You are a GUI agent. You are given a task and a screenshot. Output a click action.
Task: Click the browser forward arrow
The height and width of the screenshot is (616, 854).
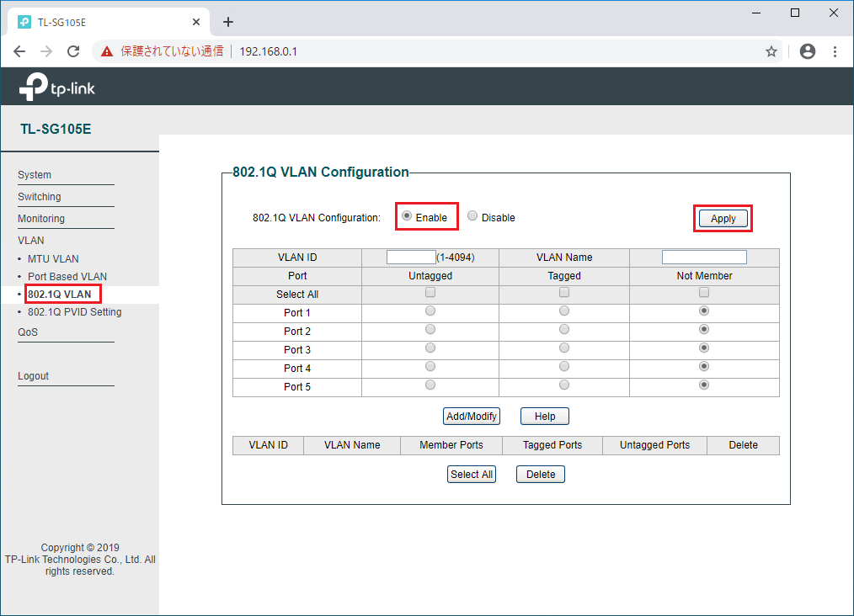pos(46,51)
